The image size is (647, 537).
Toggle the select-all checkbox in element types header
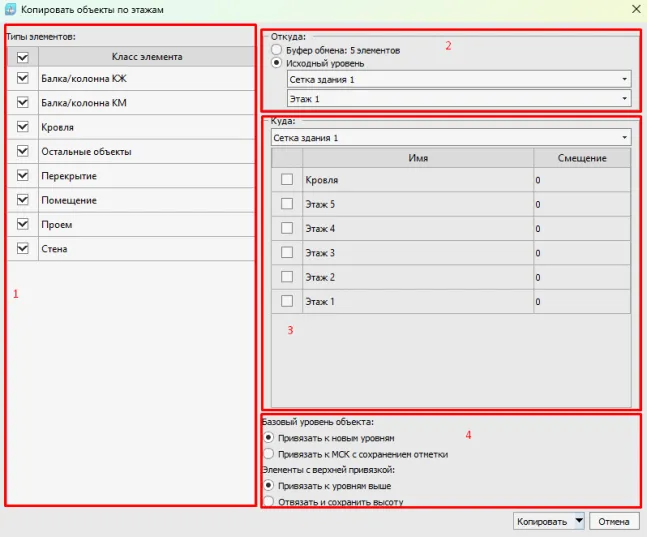tap(24, 57)
